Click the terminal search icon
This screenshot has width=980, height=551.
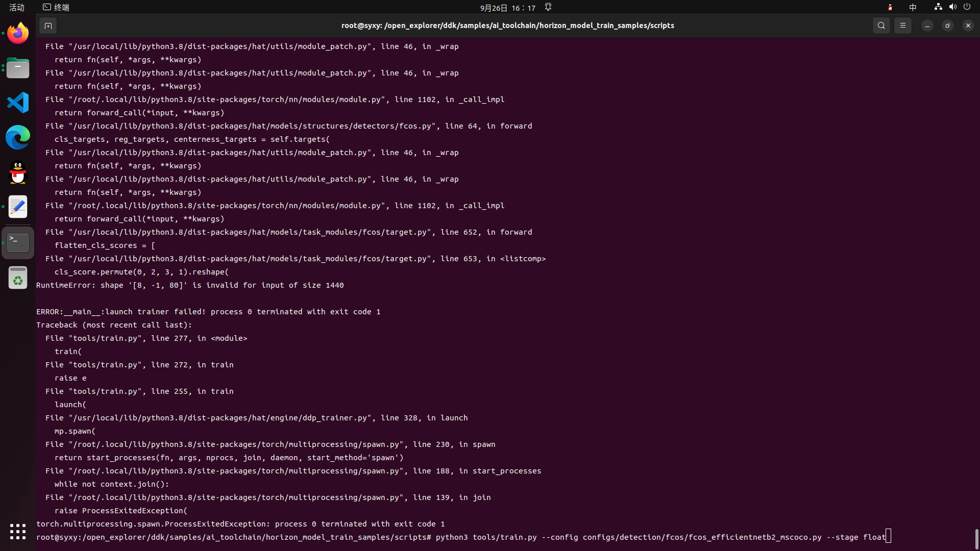pos(881,26)
